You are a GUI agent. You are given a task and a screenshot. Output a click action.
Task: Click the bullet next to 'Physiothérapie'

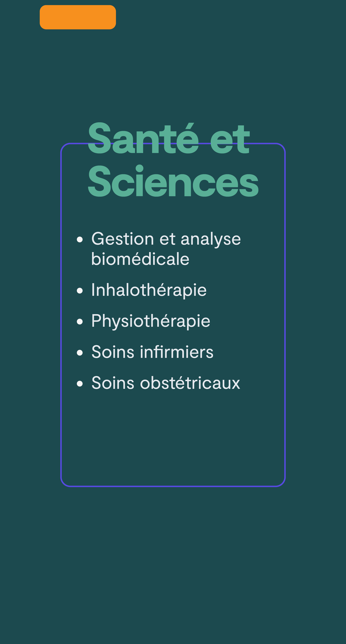tap(80, 322)
